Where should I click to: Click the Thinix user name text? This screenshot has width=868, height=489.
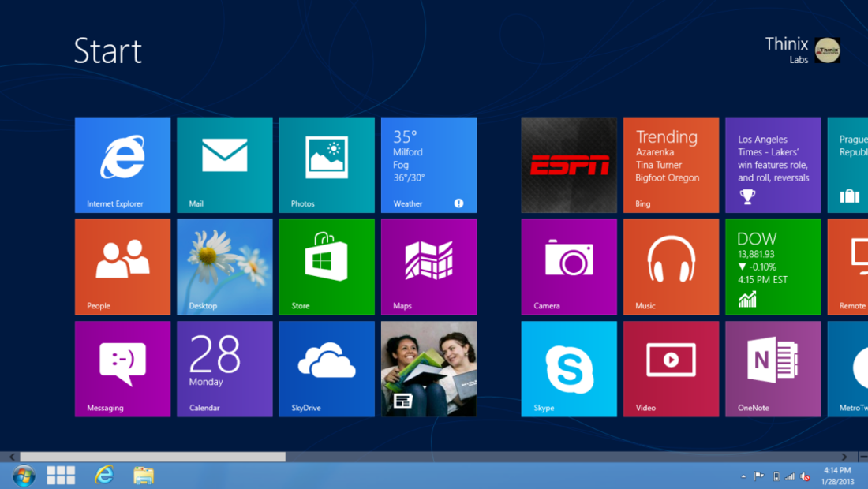point(787,43)
